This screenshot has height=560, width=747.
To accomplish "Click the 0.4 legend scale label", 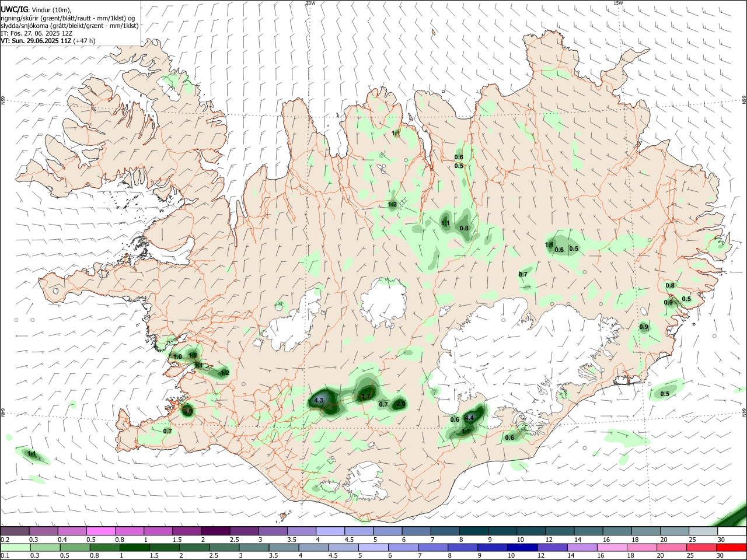I will (62, 540).
